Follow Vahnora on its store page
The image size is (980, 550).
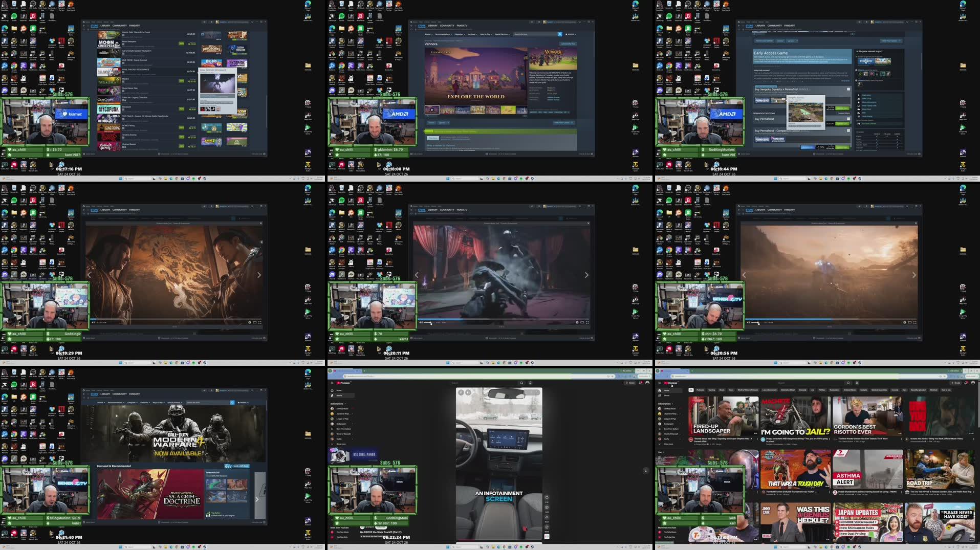coord(431,123)
